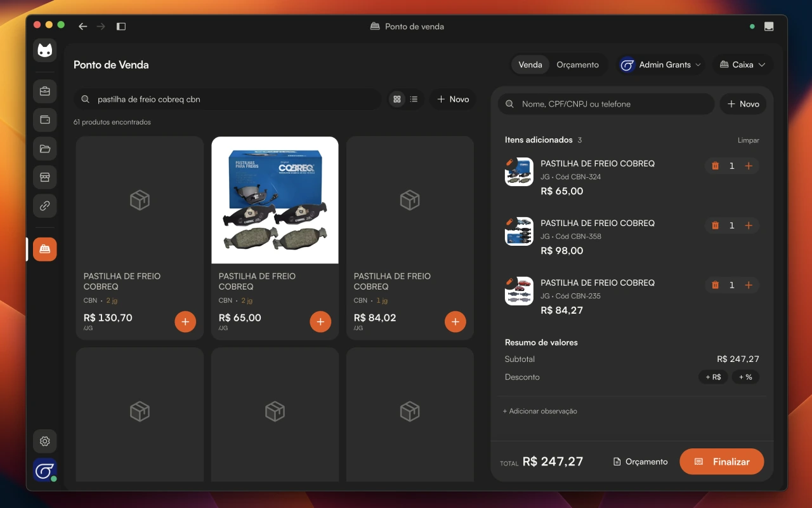The image size is (812, 508).
Task: Click the customer search field Nome, CPF/CNPJ
Action: 606,104
